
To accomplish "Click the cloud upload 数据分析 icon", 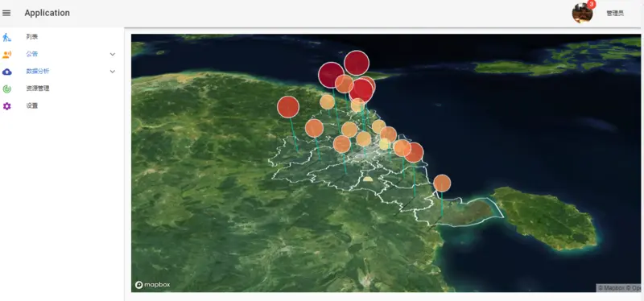I will (x=7, y=72).
